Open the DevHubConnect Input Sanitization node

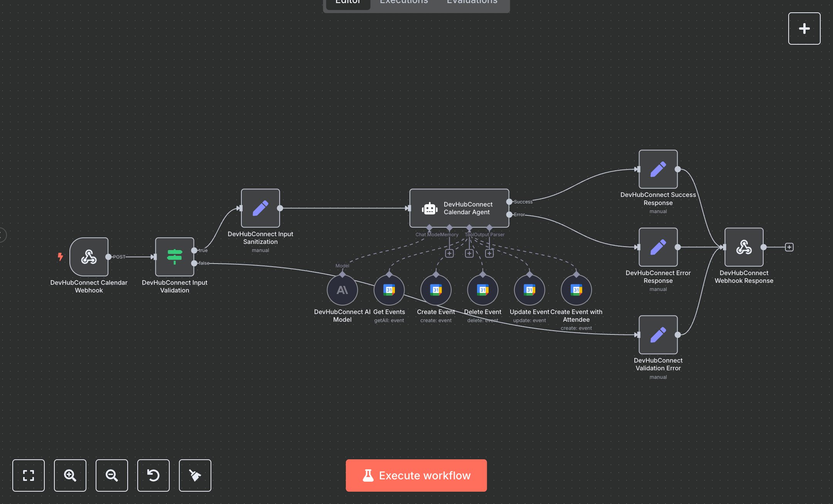pos(260,208)
